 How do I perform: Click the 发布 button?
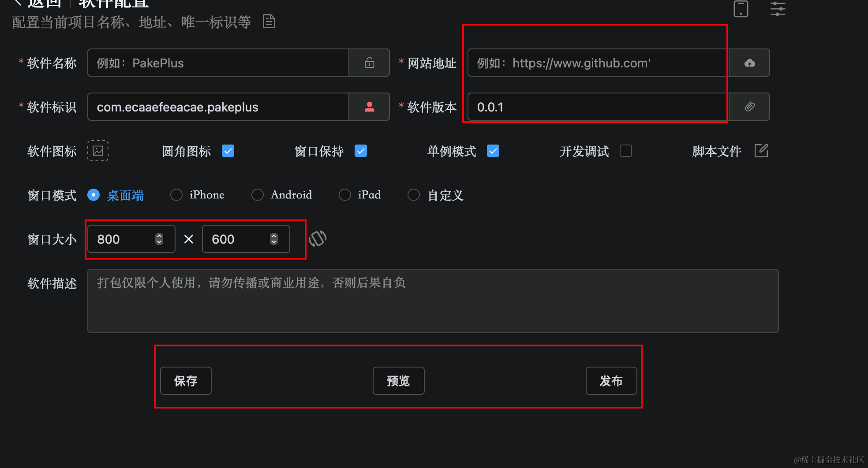pos(611,381)
